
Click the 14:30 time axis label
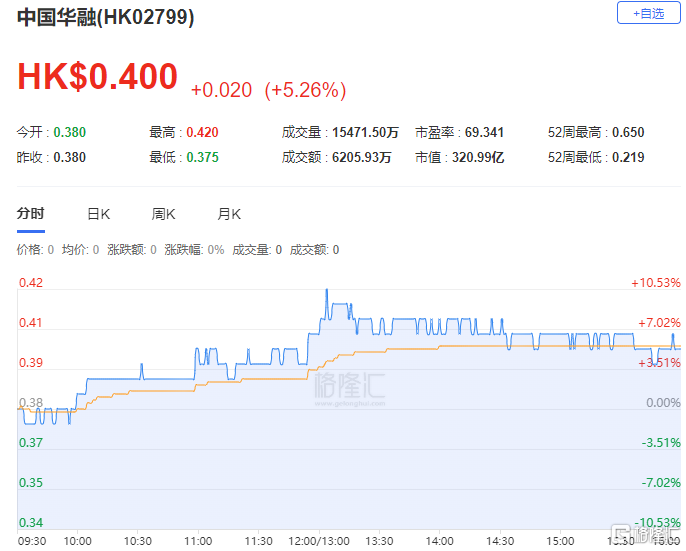point(500,541)
